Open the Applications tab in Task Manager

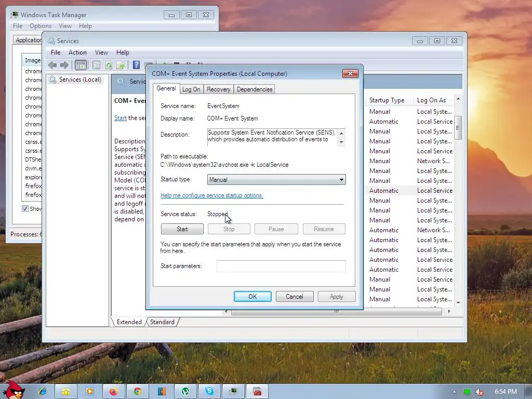(29, 40)
